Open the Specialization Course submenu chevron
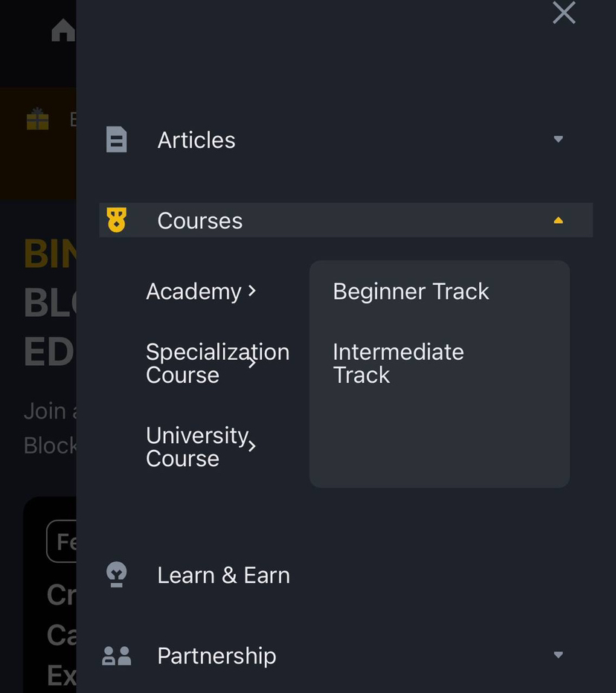The height and width of the screenshot is (693, 616). pyautogui.click(x=252, y=363)
